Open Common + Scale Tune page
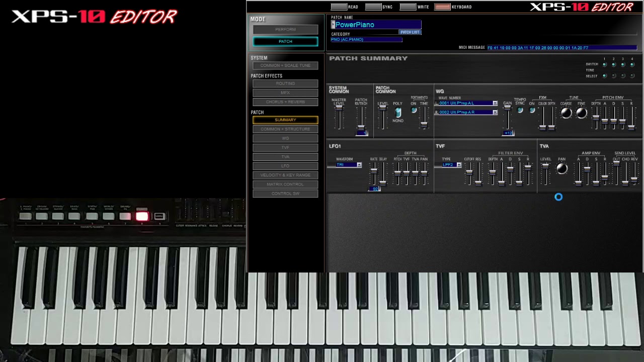Screen dimensions: 644x362 (285, 65)
